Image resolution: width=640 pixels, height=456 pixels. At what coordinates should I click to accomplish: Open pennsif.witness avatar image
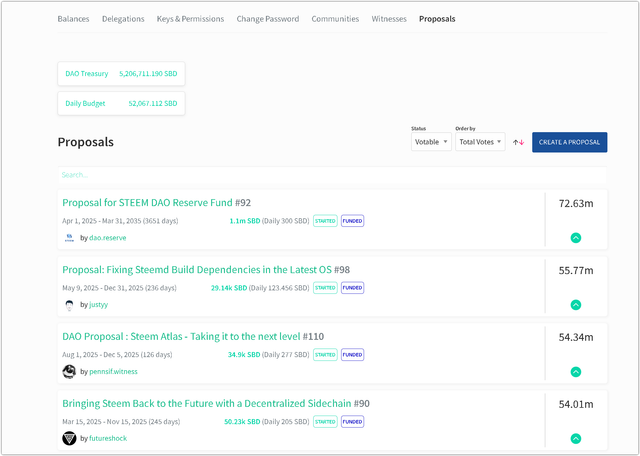(x=69, y=371)
